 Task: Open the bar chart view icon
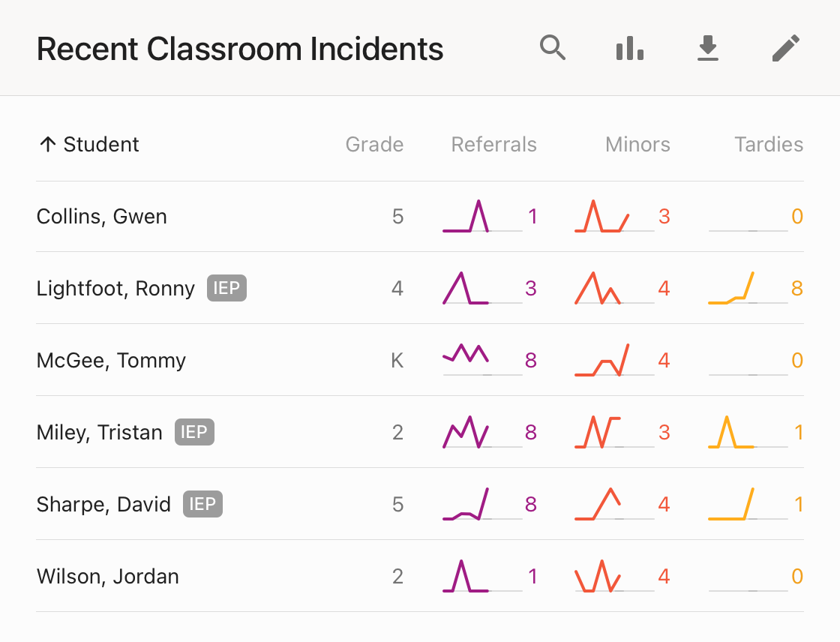pos(630,49)
